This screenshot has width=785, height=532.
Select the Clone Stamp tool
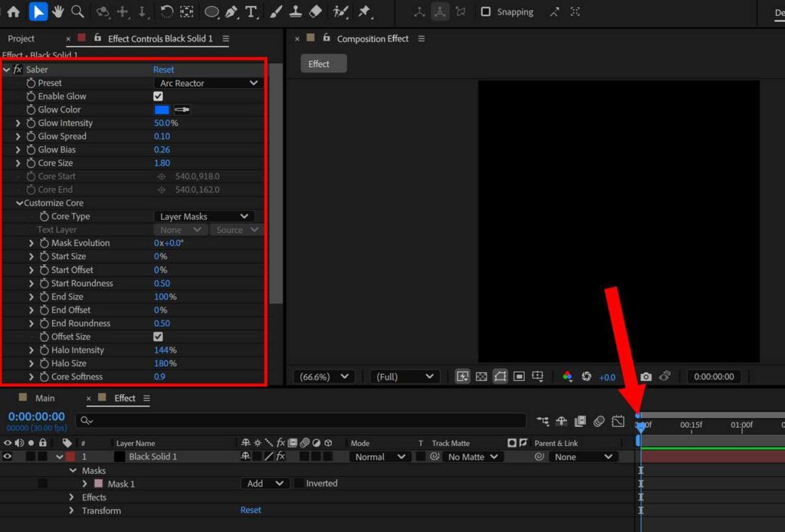(295, 12)
